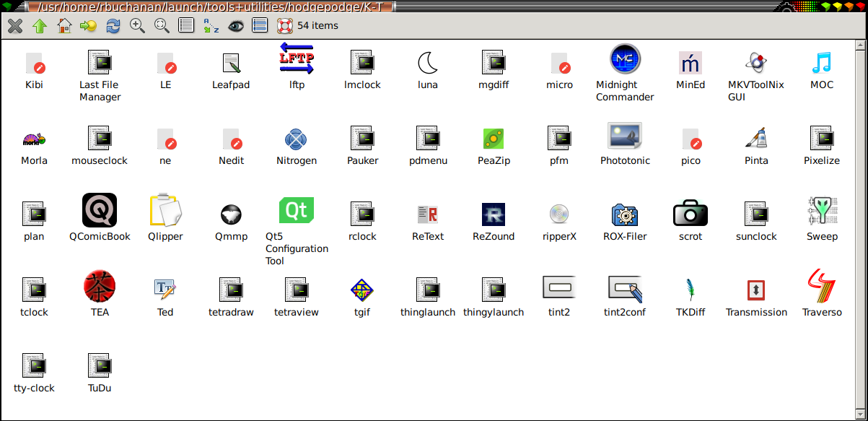Select the PeaZip icon

494,139
